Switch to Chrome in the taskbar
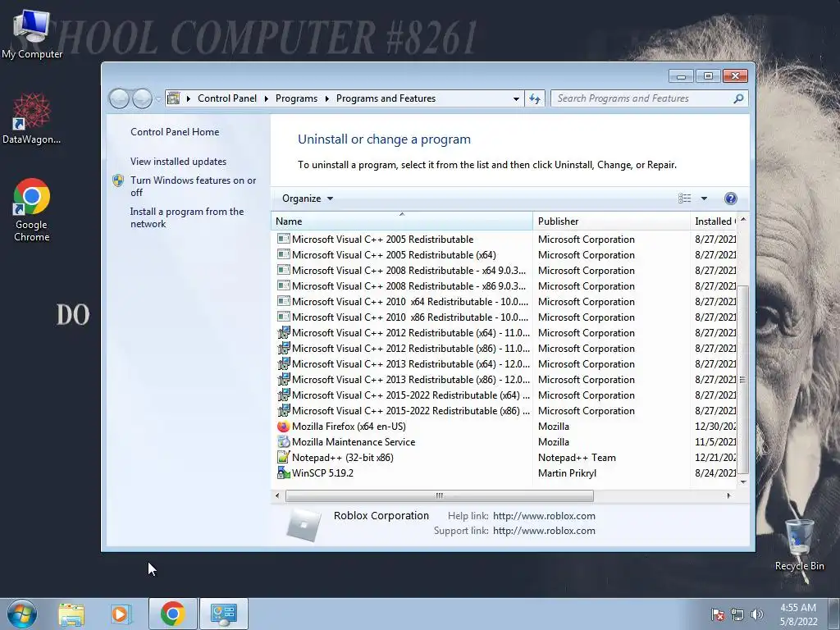The image size is (840, 630). tap(172, 614)
